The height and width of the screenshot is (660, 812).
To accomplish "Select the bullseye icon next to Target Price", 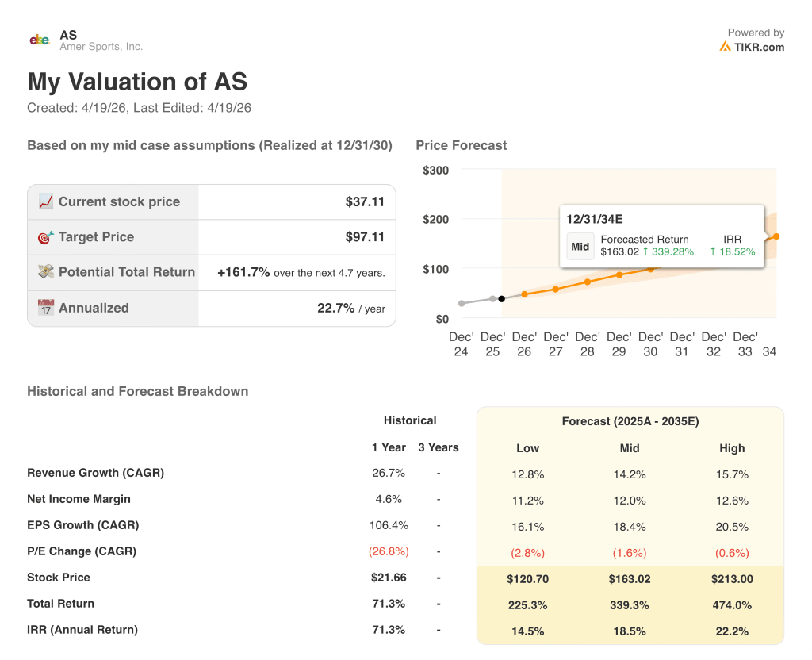I will 44,236.
